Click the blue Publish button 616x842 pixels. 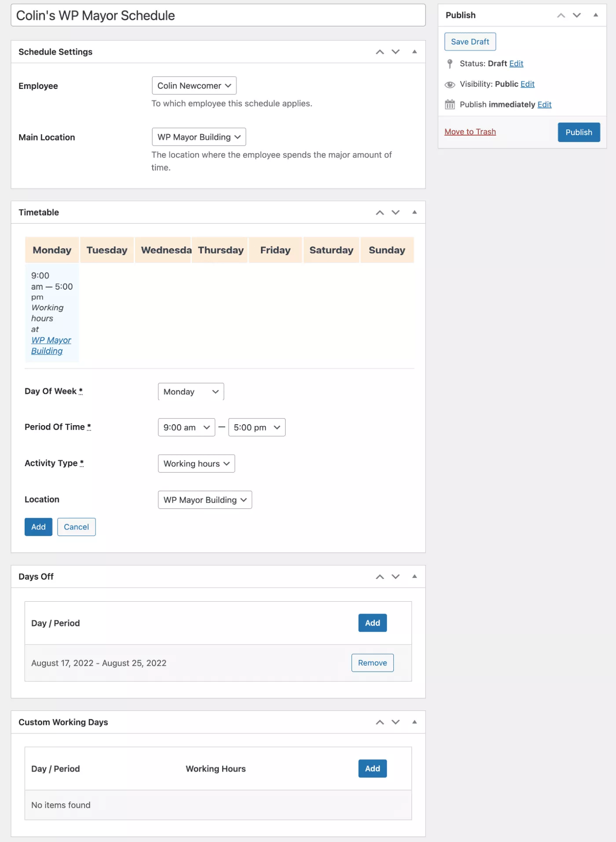pos(579,132)
